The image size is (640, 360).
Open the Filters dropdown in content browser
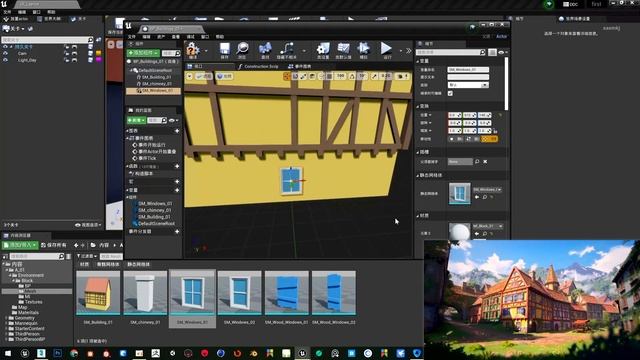[87, 256]
